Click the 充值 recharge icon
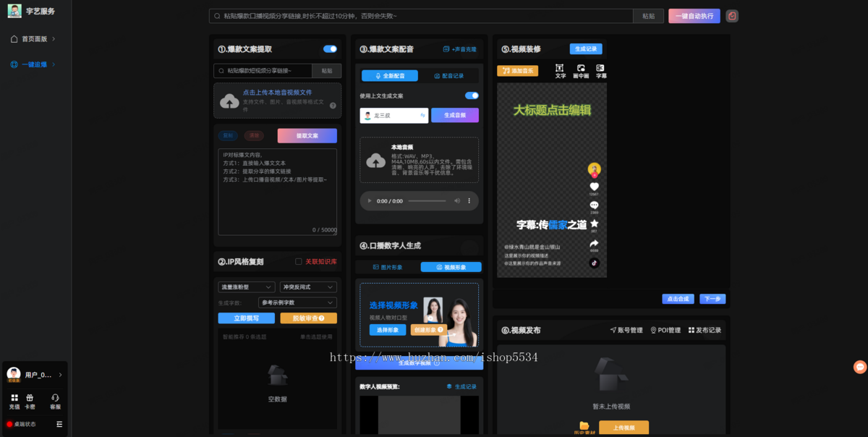This screenshot has height=437, width=868. 14,398
